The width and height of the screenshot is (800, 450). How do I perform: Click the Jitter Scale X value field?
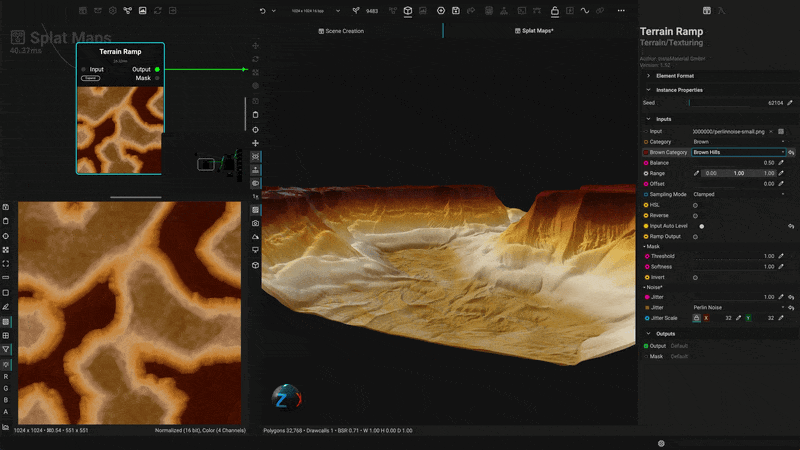click(x=721, y=318)
